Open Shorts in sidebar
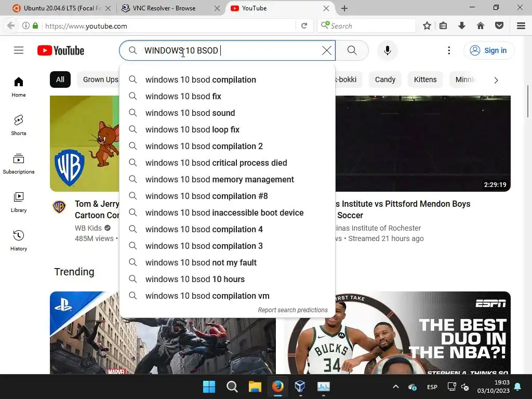Screen dimensions: 532x399 pyautogui.click(x=19, y=125)
